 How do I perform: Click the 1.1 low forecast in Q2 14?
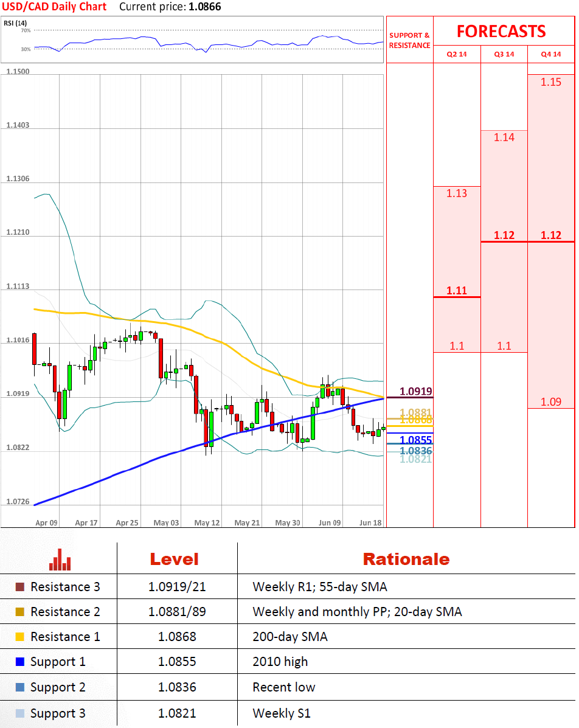pyautogui.click(x=457, y=346)
